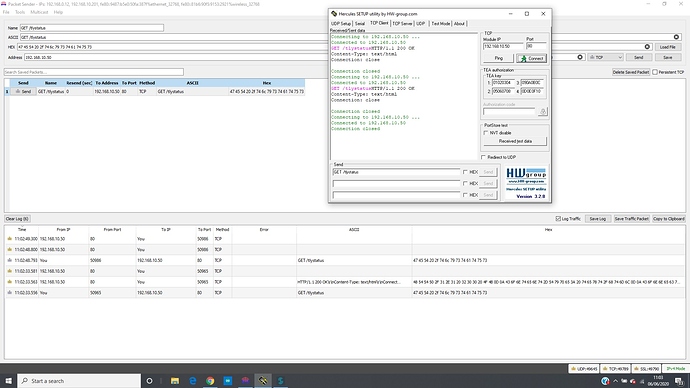Switch to UDP Setup tab in Hercules

[x=341, y=24]
